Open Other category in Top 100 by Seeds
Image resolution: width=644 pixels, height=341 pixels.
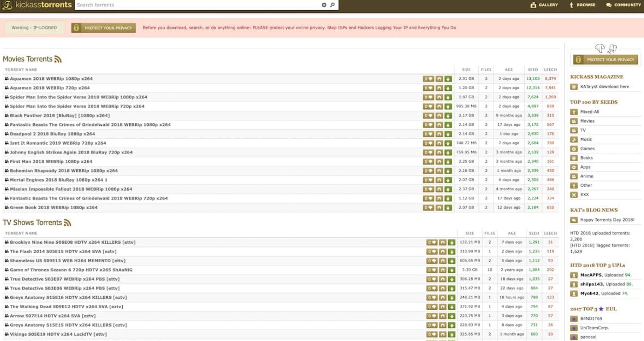[x=586, y=185]
